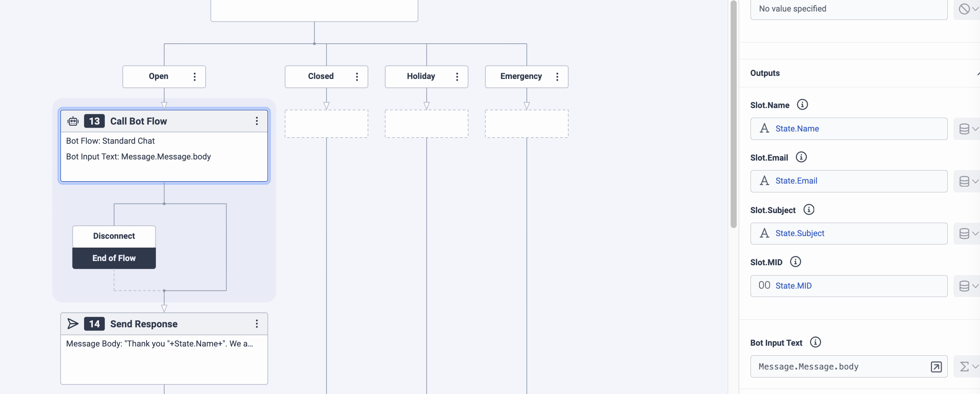
Task: Open large expression editor for Bot Input Text
Action: click(936, 367)
